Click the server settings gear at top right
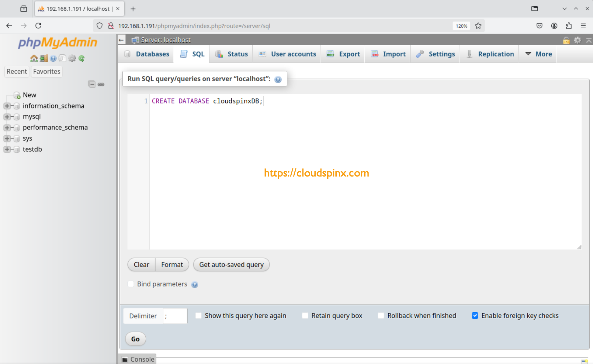The width and height of the screenshot is (593, 364). point(577,40)
